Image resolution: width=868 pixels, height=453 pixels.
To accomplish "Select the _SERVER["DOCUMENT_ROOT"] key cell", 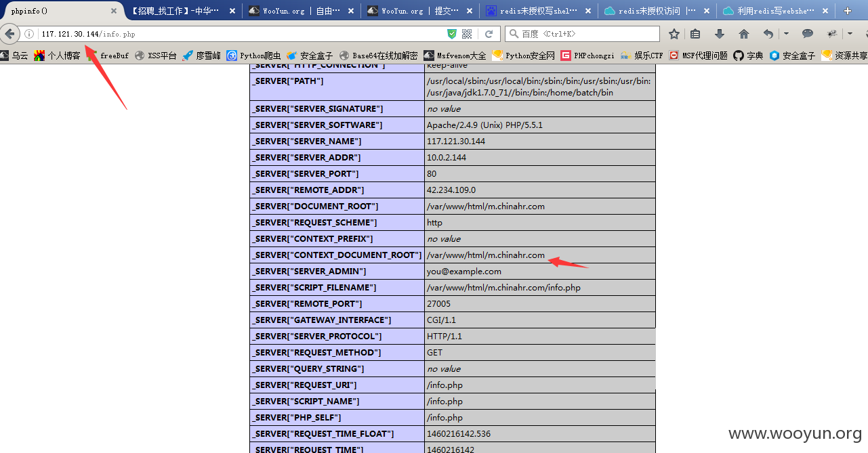I will 337,206.
